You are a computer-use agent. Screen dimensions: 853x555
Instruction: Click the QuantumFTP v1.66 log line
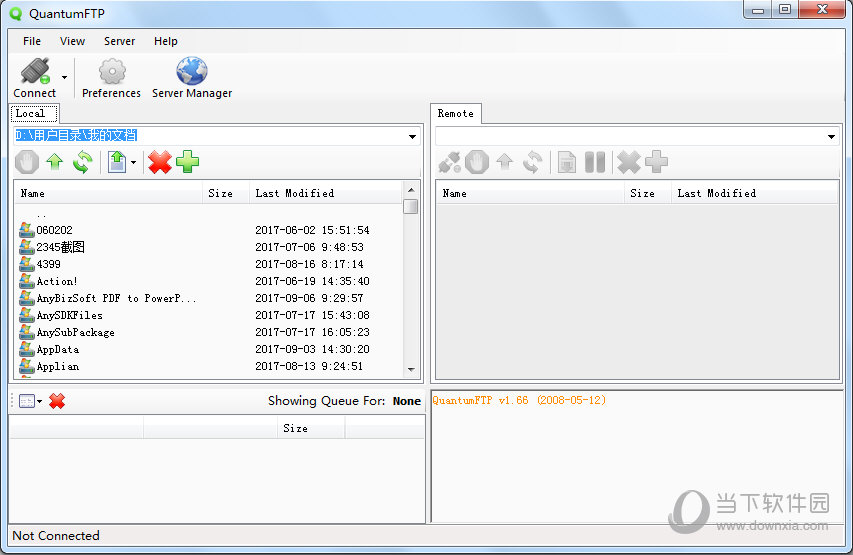tap(519, 400)
